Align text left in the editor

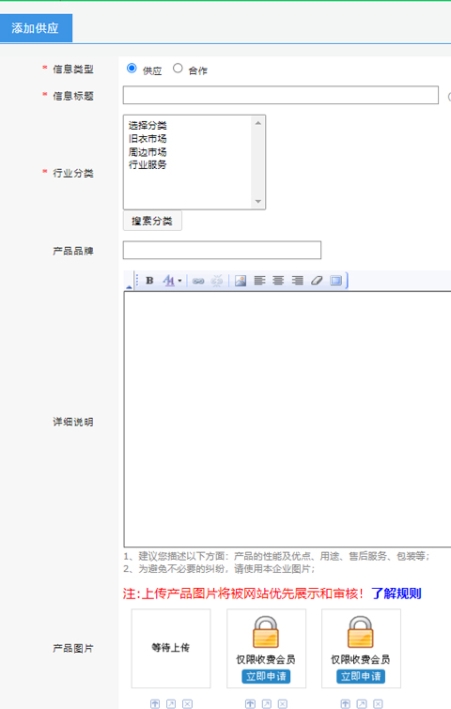259,281
